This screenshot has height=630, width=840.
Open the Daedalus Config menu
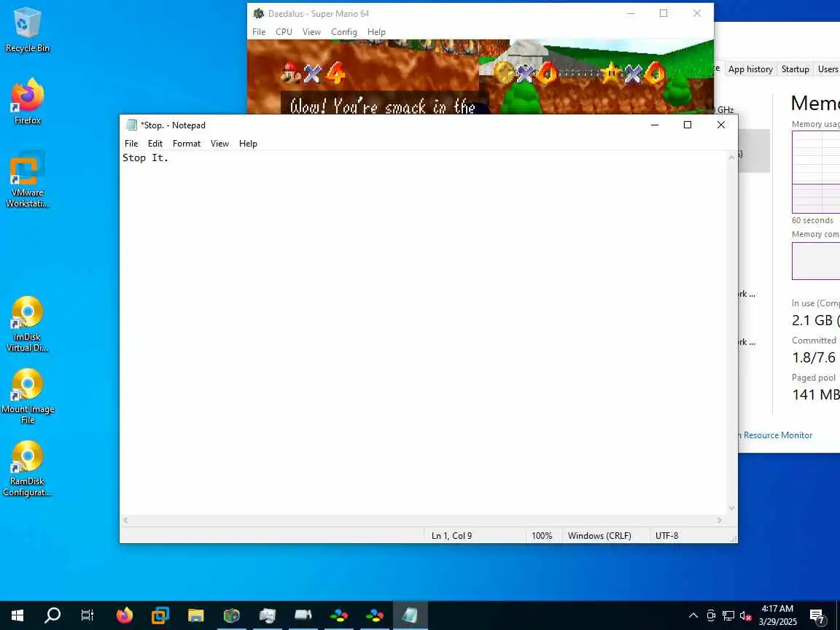pyautogui.click(x=344, y=32)
